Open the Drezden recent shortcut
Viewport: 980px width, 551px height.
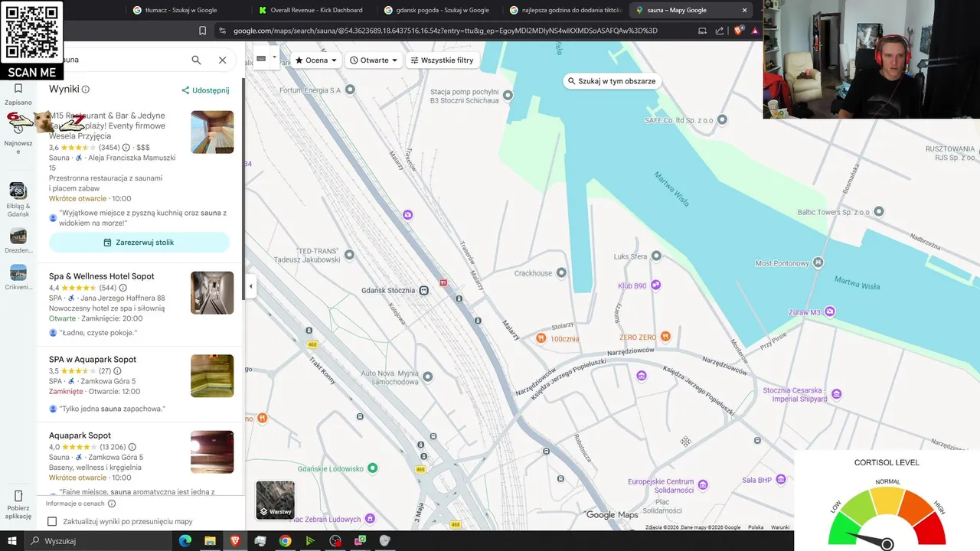coord(18,241)
